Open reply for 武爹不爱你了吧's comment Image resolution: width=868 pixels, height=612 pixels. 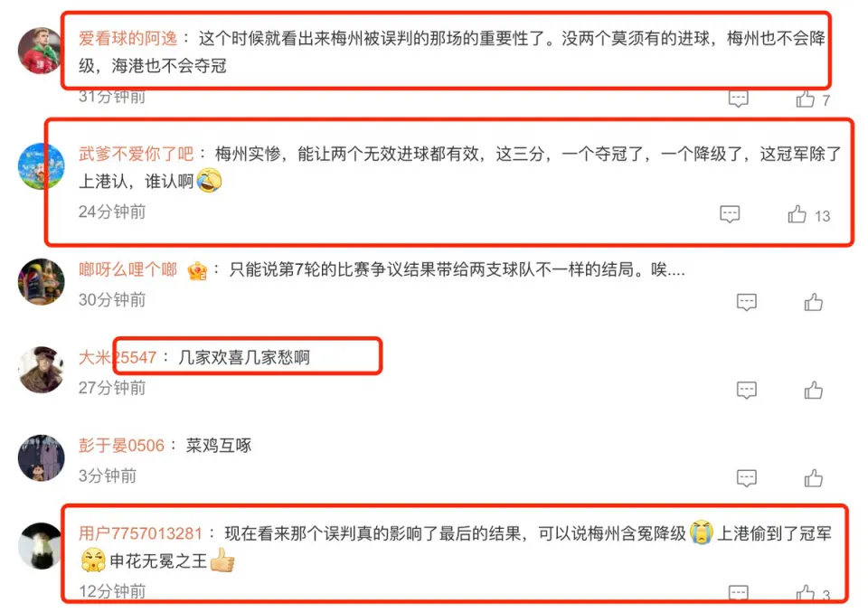coord(730,214)
